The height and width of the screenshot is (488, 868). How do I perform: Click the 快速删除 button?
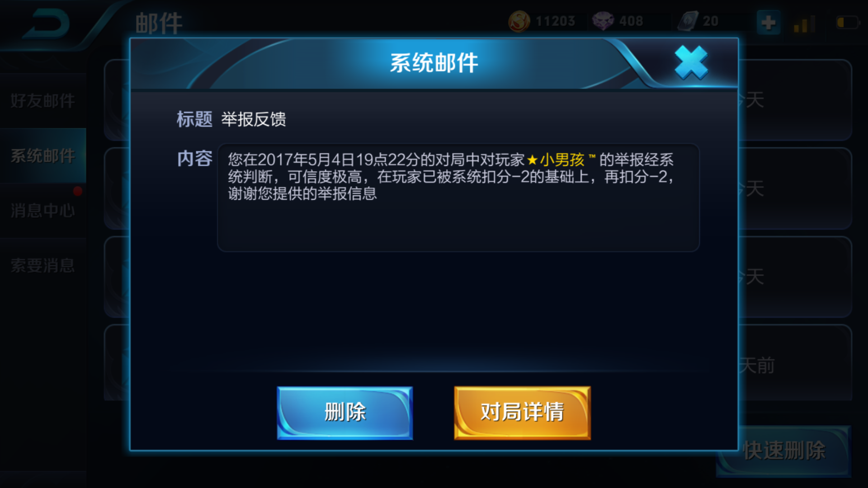784,451
